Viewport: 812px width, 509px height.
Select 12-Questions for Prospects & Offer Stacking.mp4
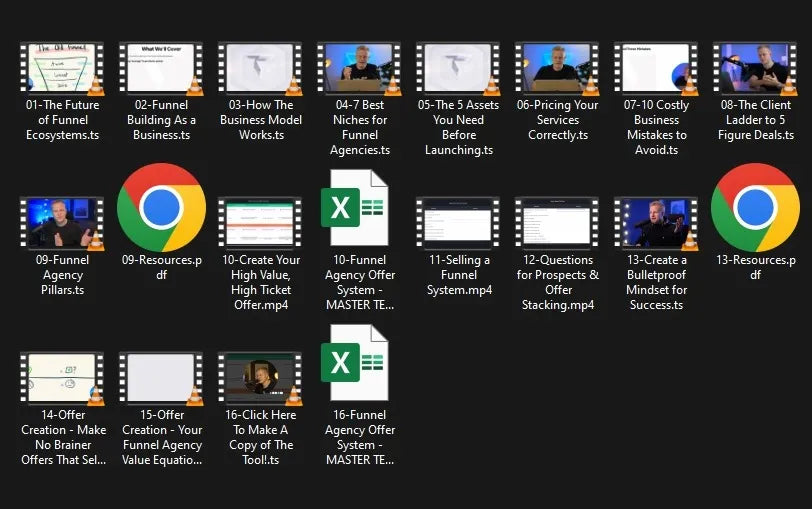(x=557, y=223)
